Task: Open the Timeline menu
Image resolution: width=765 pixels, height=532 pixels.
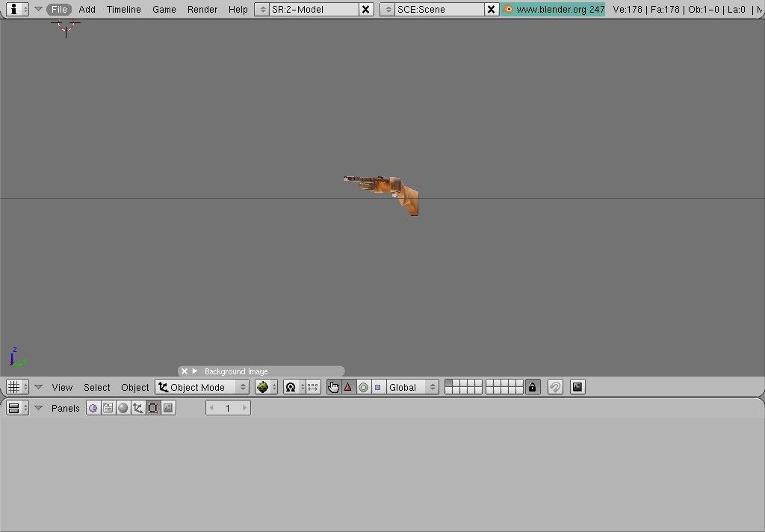Action: [123, 10]
